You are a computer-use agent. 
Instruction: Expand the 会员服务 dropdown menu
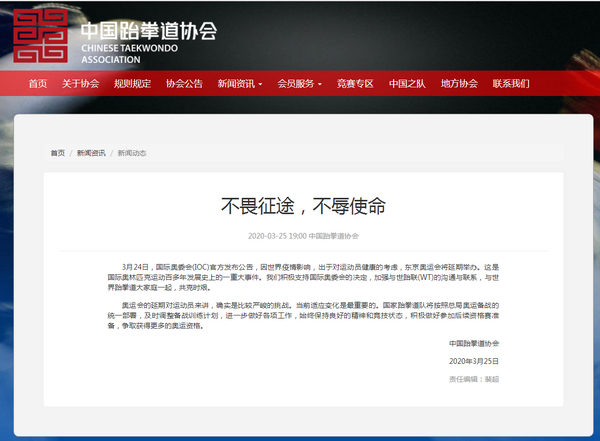300,84
